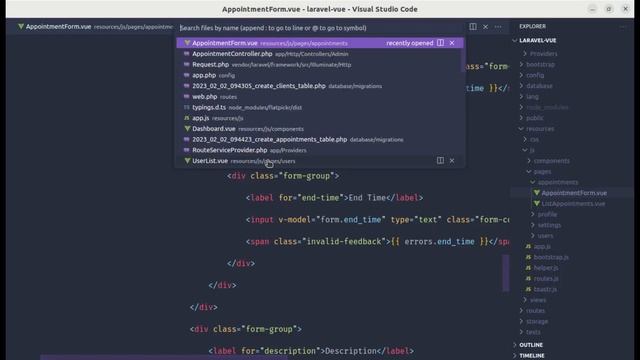This screenshot has height=360, width=640.
Task: Open UserList.vue to the side via split icon
Action: 440,161
